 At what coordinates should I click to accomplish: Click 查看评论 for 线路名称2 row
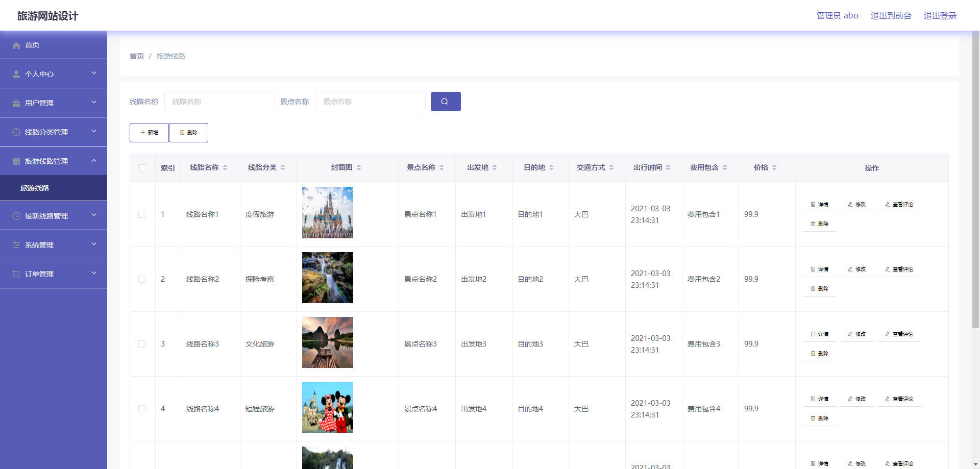tap(899, 269)
